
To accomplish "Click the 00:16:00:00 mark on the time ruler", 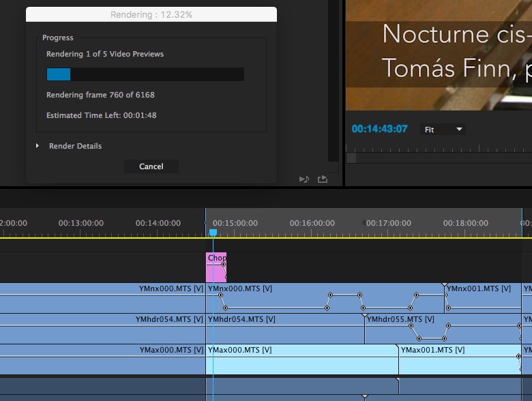I will click(x=312, y=223).
